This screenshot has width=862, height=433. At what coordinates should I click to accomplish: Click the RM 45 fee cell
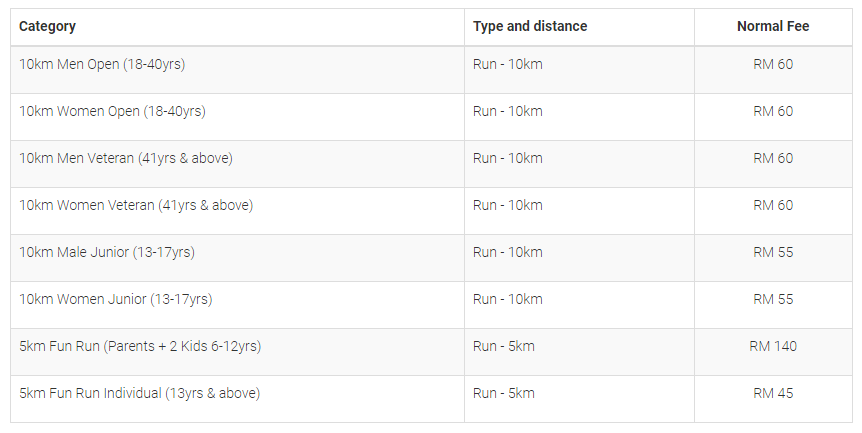point(773,393)
